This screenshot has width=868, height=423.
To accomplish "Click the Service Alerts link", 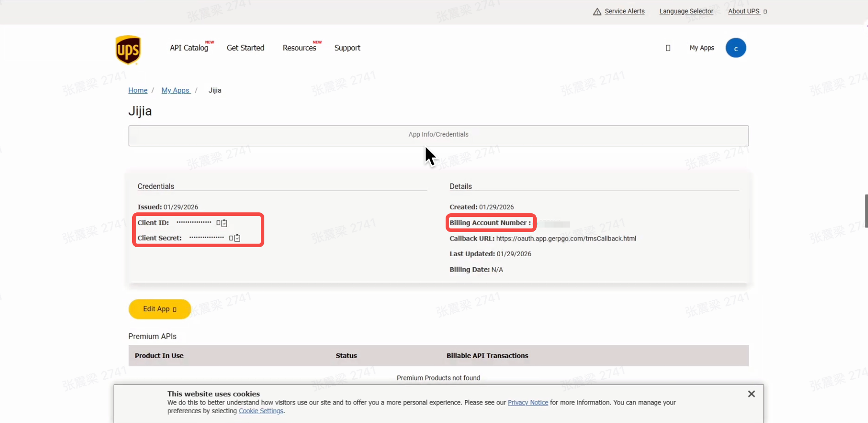I will (625, 11).
